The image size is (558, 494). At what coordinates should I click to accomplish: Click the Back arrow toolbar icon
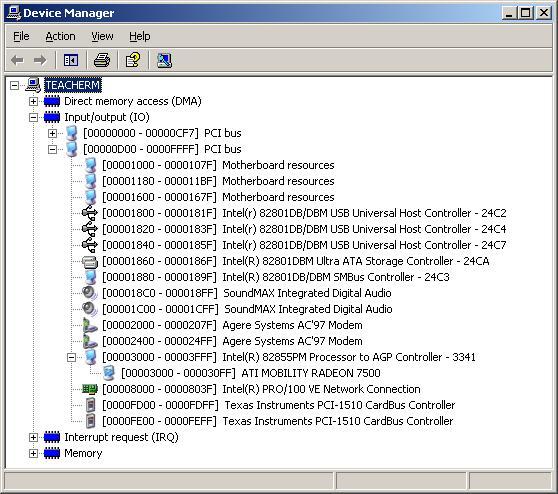click(x=17, y=60)
